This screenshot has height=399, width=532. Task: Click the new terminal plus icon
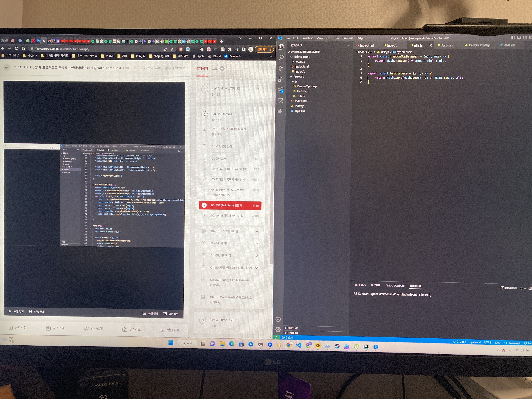click(521, 288)
